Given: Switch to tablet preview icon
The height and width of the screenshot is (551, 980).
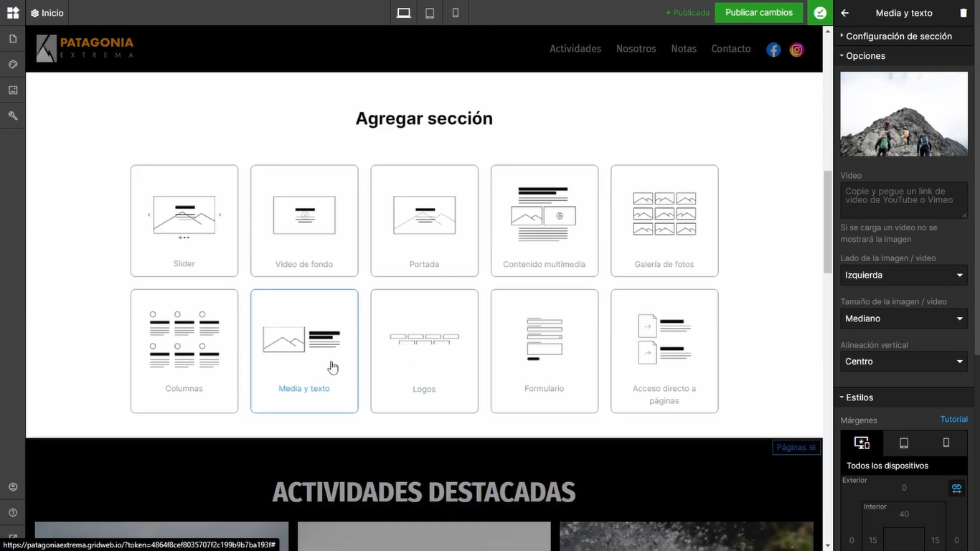Looking at the screenshot, I should click(430, 13).
